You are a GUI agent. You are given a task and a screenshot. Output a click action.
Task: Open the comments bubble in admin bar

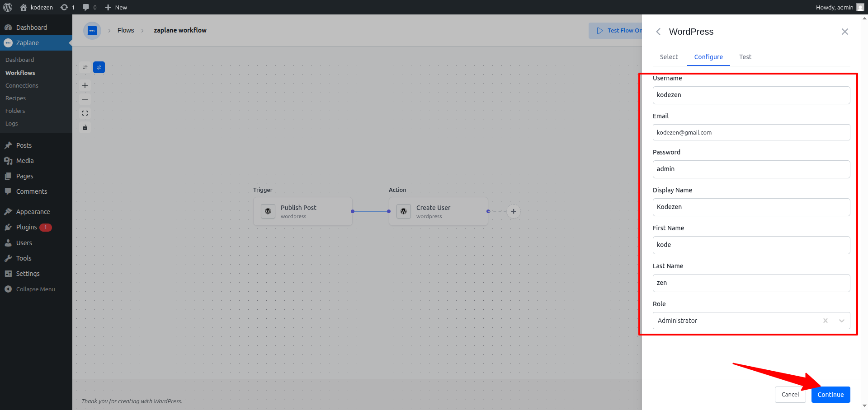click(x=90, y=7)
